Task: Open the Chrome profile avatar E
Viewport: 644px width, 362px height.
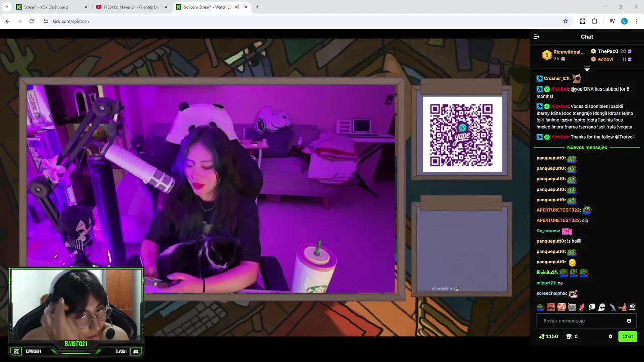Action: (x=624, y=21)
